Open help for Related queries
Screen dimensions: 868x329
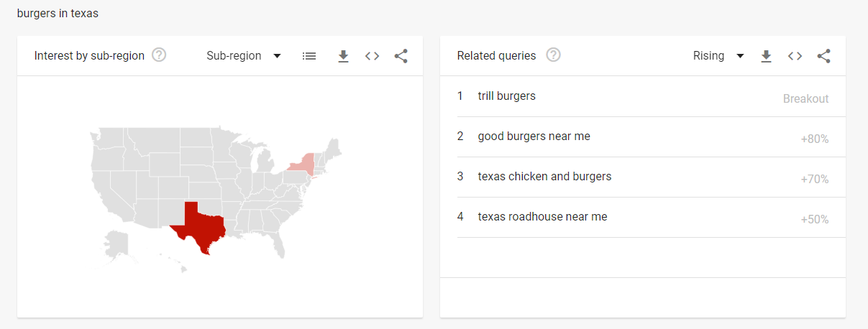click(x=553, y=55)
